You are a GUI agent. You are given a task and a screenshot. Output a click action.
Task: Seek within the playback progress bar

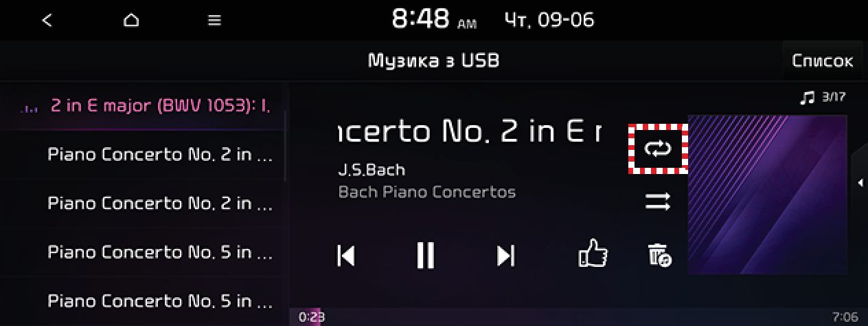pos(578,317)
